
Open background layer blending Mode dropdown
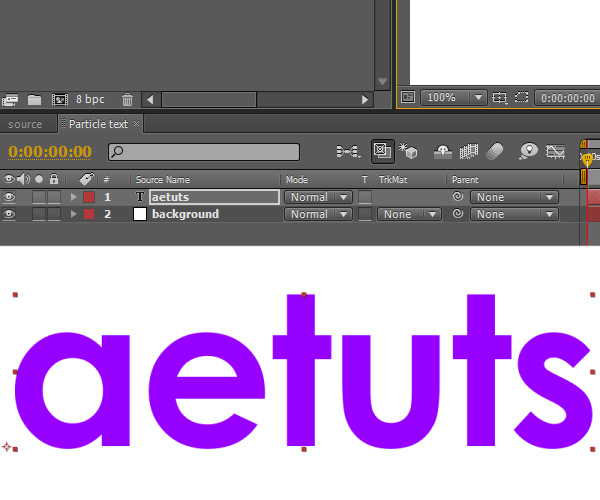point(318,214)
